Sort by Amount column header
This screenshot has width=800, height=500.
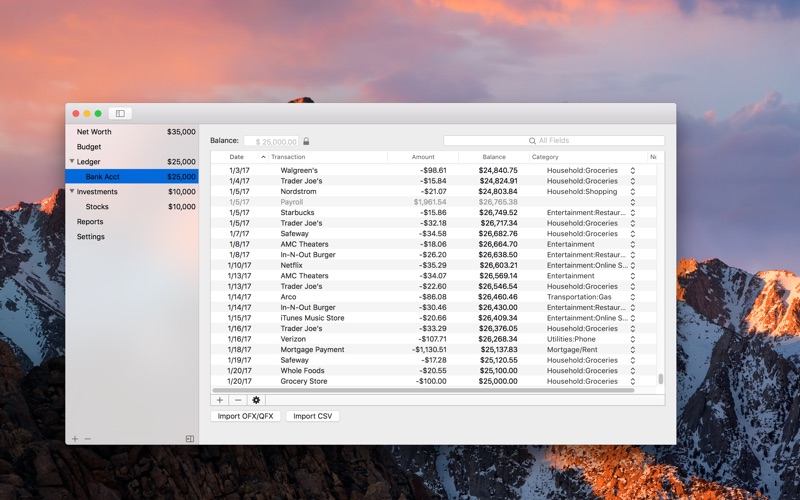tap(423, 157)
